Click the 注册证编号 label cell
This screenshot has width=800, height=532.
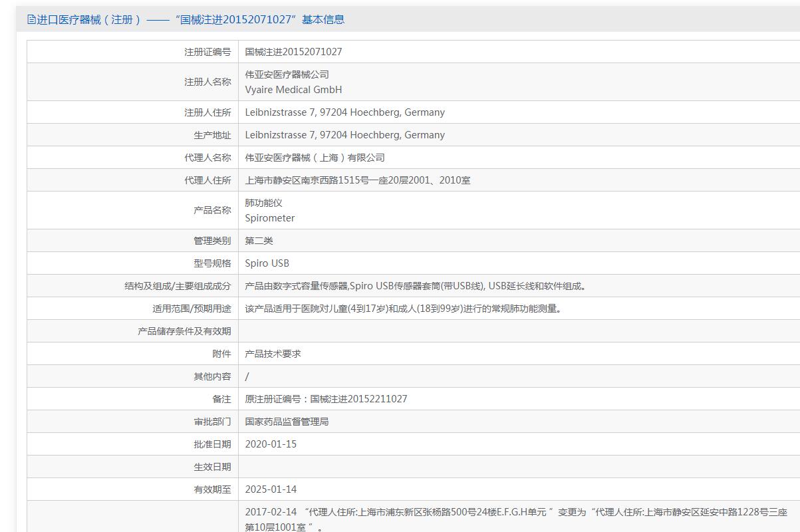[207, 51]
